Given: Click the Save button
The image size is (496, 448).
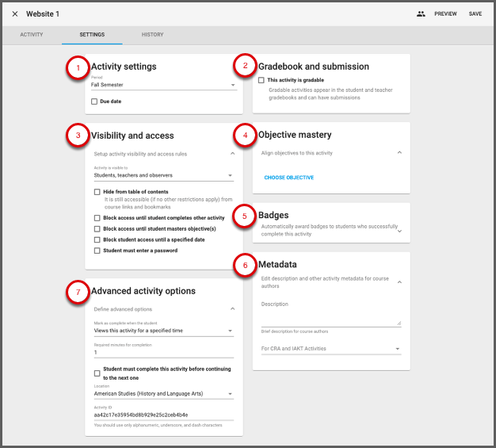Looking at the screenshot, I should point(475,14).
